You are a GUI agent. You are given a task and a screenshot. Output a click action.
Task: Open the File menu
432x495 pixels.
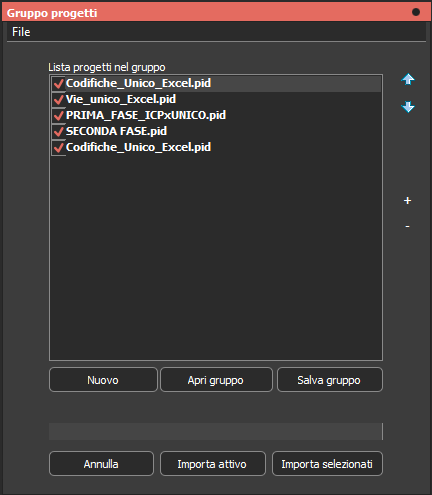click(x=21, y=32)
